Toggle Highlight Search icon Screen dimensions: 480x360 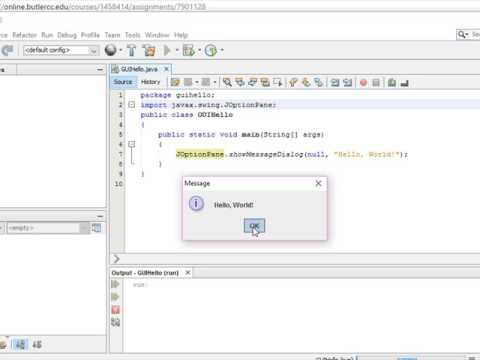point(265,82)
